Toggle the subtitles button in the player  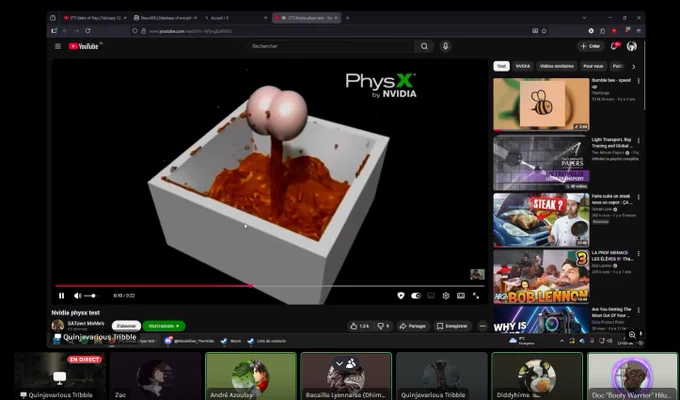[431, 296]
